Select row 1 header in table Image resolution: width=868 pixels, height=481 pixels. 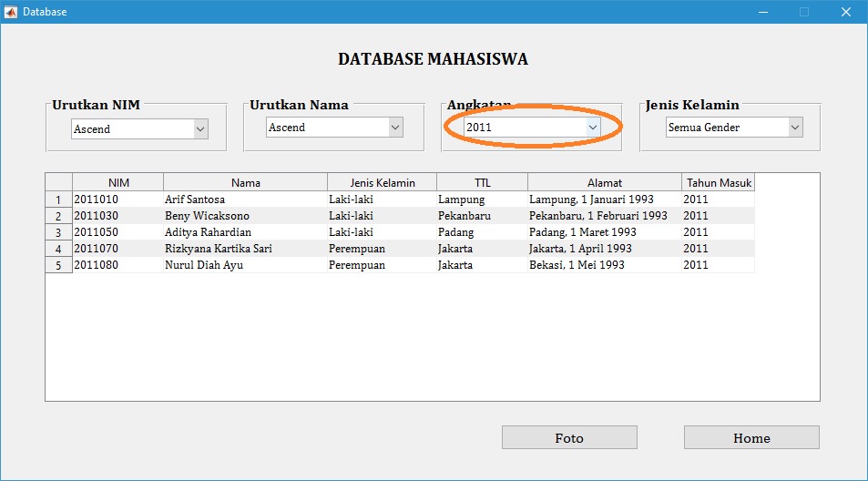pyautogui.click(x=58, y=200)
